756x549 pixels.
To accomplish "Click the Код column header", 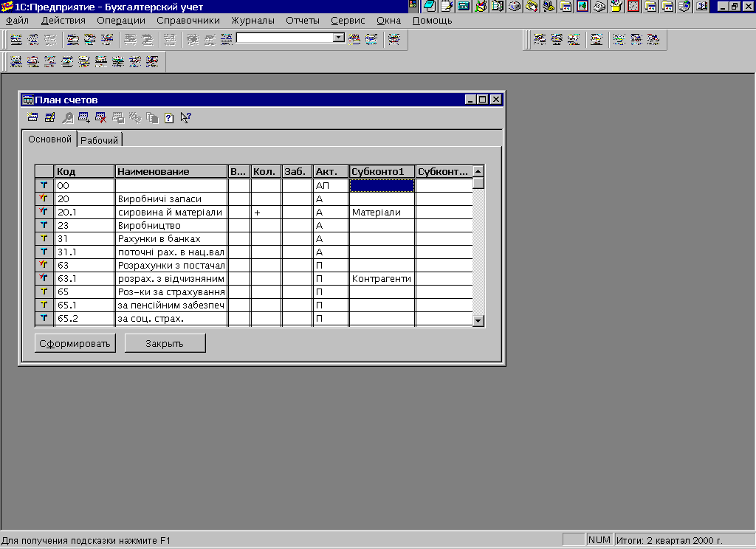I will (x=84, y=172).
